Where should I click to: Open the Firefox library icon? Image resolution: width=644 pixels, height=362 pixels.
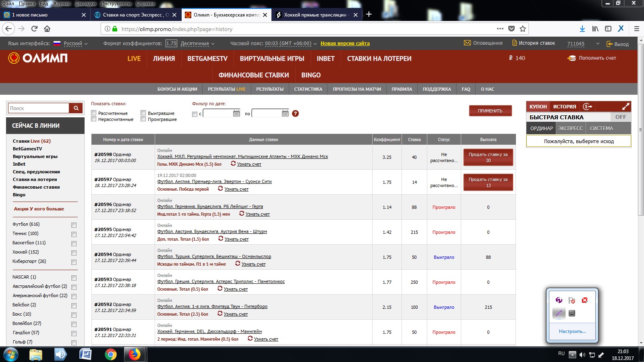tap(595, 29)
